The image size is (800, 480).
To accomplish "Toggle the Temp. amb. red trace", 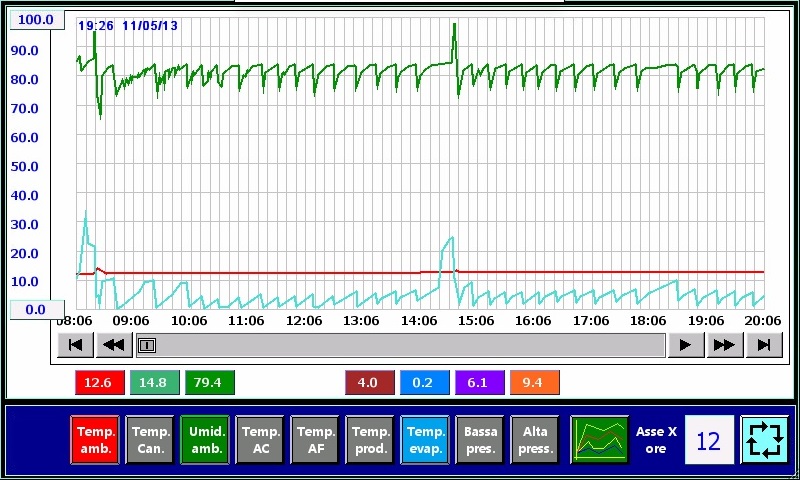I will point(95,441).
